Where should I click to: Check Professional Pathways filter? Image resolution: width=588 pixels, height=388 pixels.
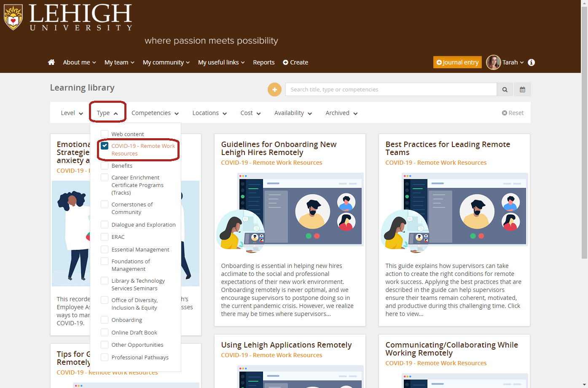click(x=105, y=357)
